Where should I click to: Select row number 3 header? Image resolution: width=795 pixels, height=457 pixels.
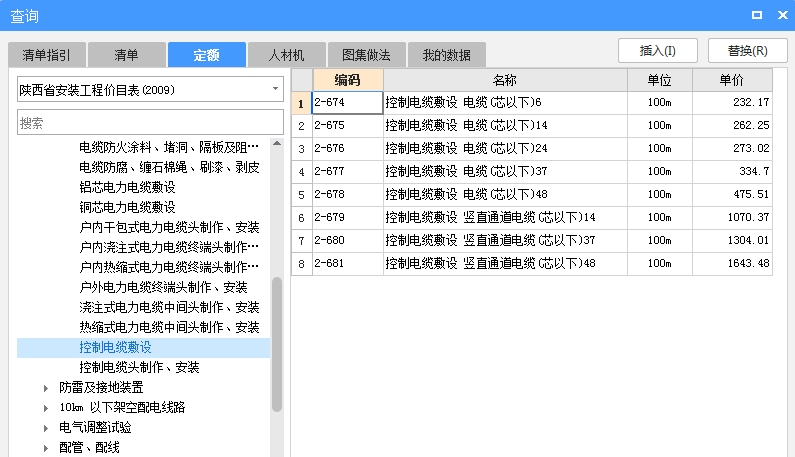click(x=302, y=149)
